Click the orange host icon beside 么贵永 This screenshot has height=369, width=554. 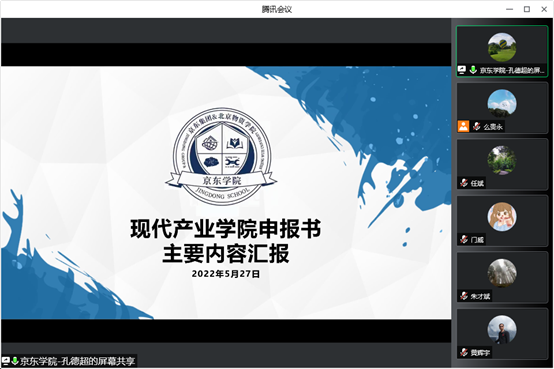click(463, 126)
